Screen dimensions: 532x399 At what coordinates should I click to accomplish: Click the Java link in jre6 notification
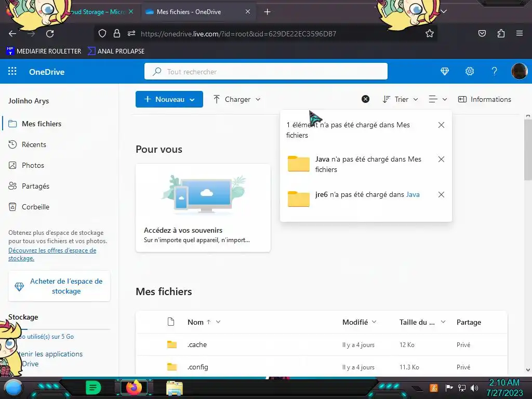(x=413, y=194)
